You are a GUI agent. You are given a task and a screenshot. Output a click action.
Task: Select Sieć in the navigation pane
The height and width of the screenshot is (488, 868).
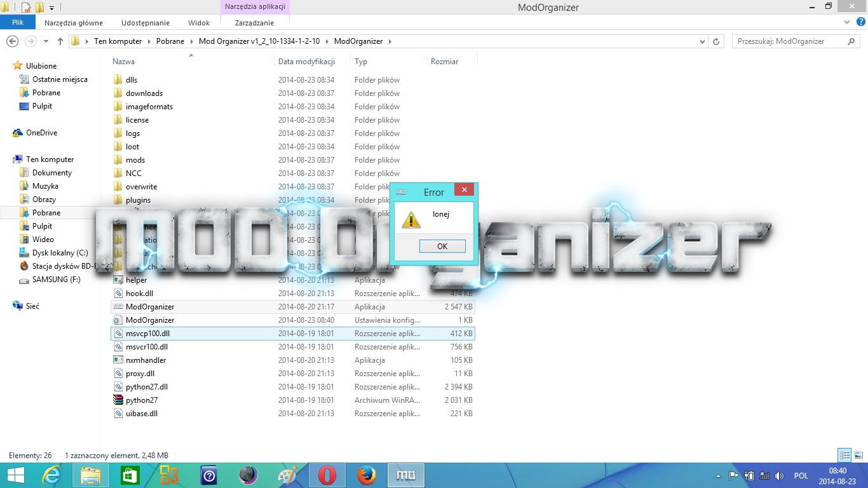click(32, 306)
